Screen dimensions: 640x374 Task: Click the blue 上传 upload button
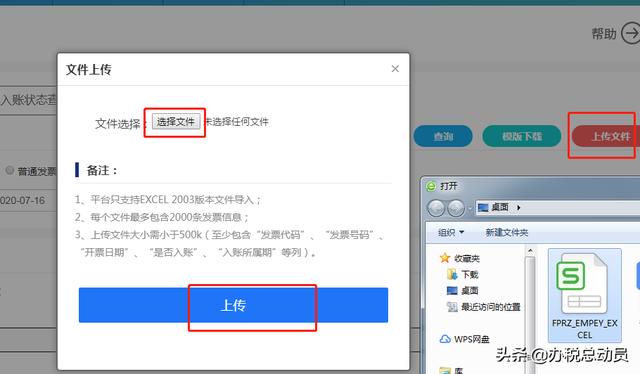pyautogui.click(x=233, y=305)
